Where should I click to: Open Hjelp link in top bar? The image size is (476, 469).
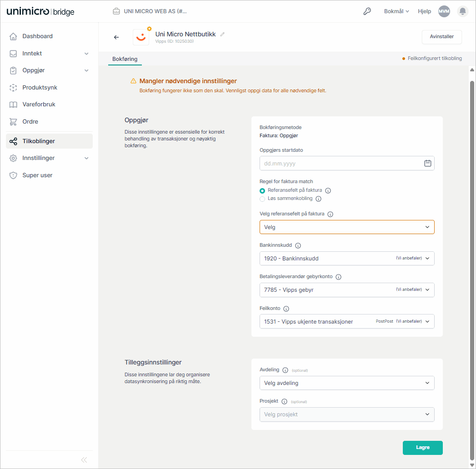(x=424, y=11)
